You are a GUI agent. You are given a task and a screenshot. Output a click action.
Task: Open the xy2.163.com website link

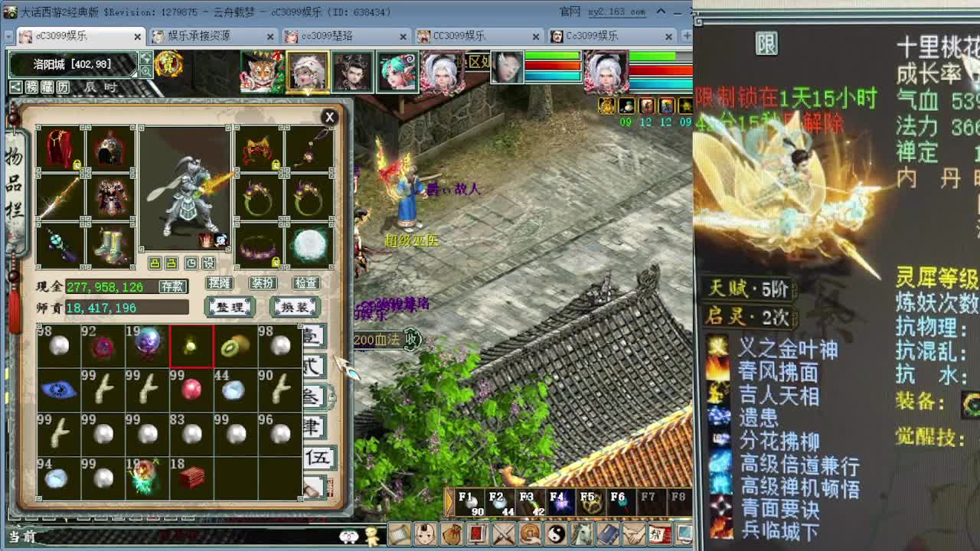617,11
